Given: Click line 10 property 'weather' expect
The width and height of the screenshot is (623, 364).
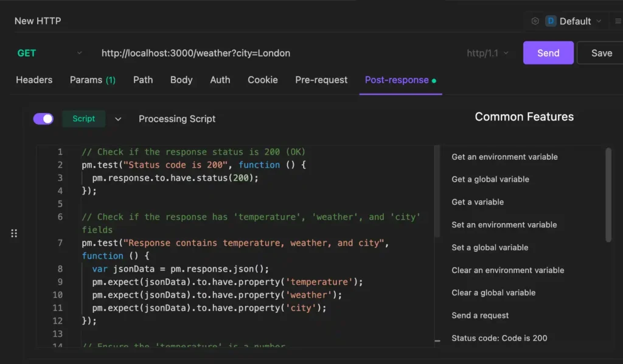Looking at the screenshot, I should [217, 295].
